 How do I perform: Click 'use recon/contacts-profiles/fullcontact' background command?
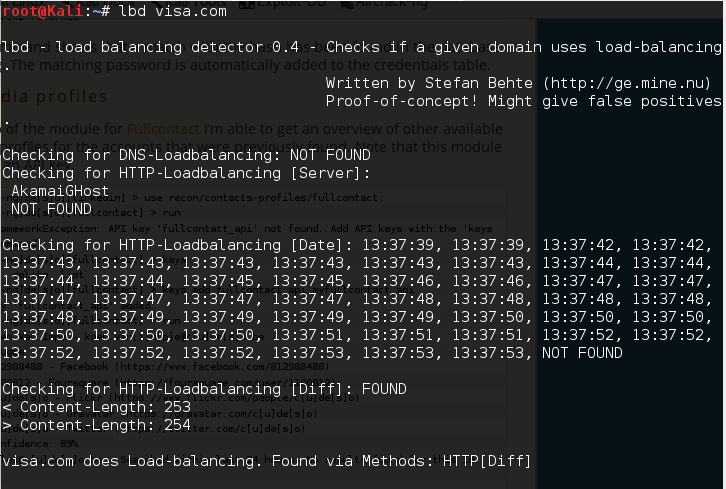click(x=261, y=198)
